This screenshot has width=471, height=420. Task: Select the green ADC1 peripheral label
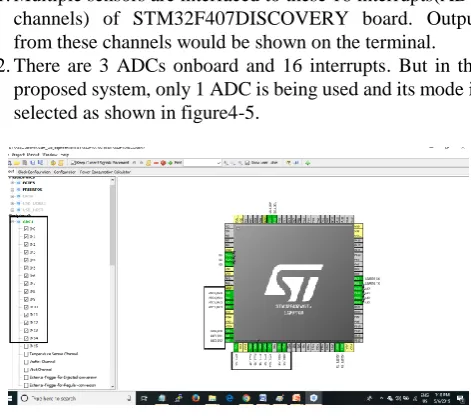pyautogui.click(x=28, y=221)
